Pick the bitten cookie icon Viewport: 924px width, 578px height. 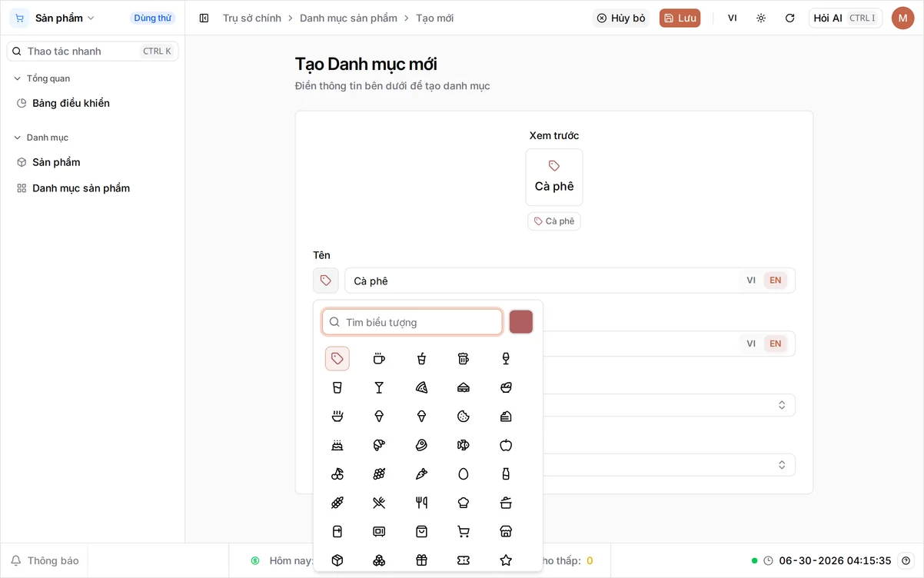click(x=464, y=416)
